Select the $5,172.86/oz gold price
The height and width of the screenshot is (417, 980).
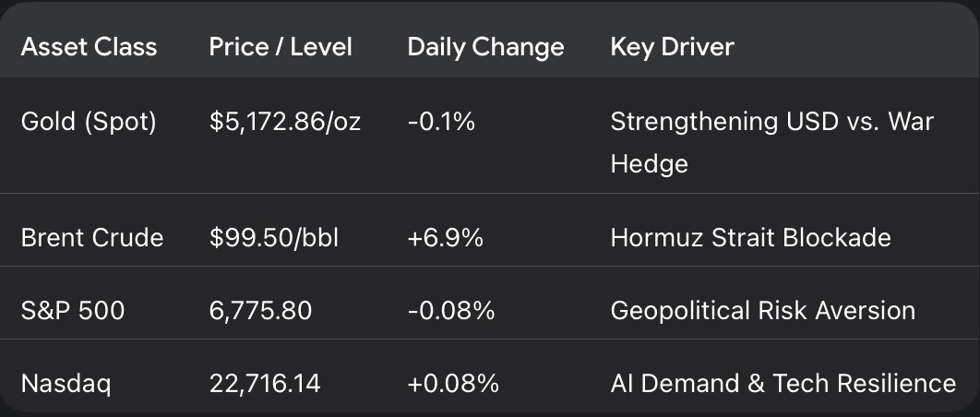285,122
